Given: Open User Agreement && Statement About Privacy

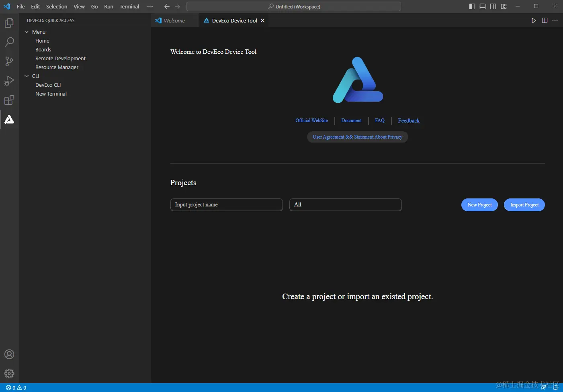Looking at the screenshot, I should tap(358, 137).
